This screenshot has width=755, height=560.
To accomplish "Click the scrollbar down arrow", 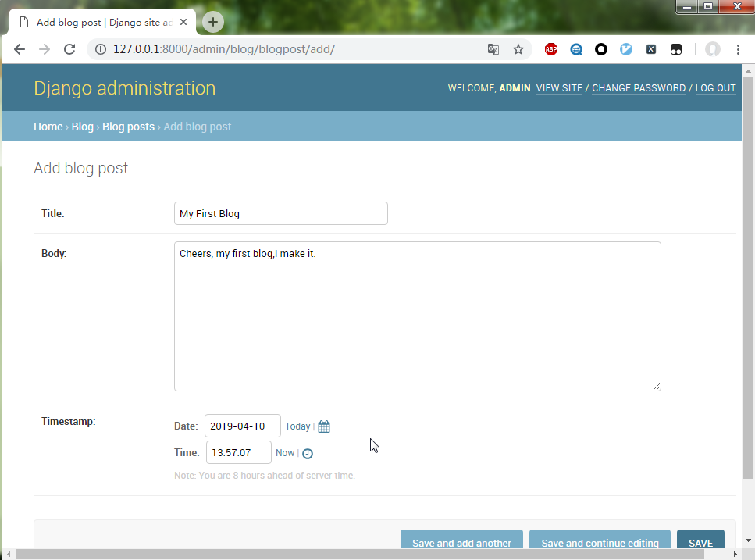I will (x=748, y=540).
